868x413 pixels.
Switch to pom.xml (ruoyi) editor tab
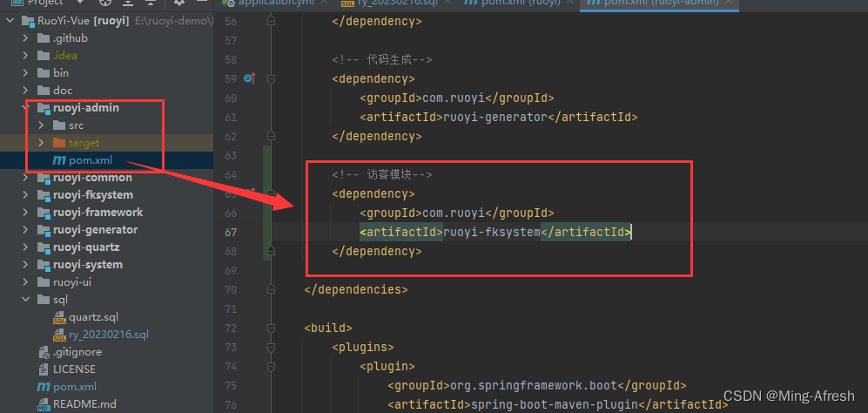pos(511,3)
